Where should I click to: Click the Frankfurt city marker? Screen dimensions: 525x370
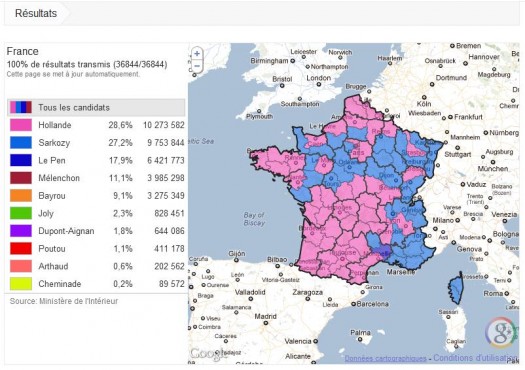[450, 117]
